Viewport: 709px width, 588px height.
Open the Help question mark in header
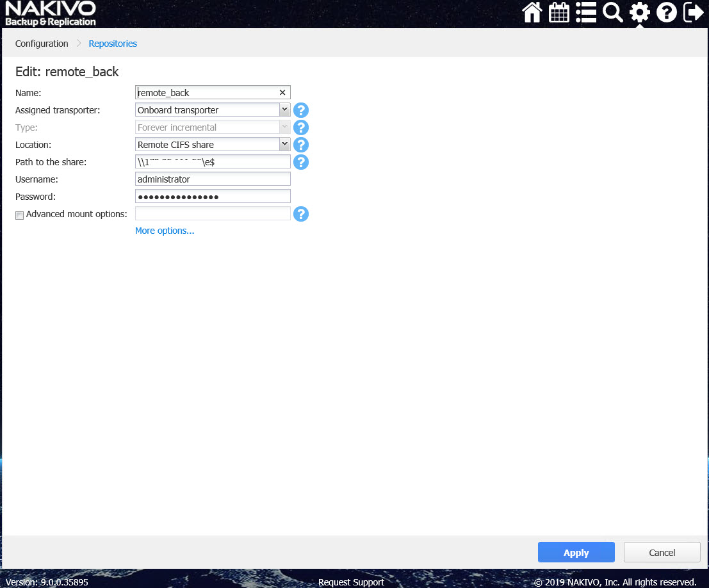point(667,13)
